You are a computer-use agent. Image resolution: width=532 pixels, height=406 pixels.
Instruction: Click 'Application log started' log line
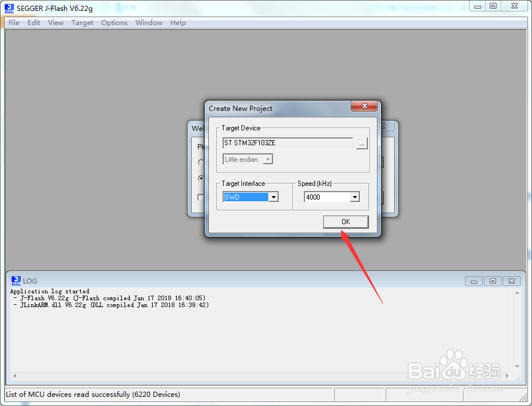coord(50,292)
